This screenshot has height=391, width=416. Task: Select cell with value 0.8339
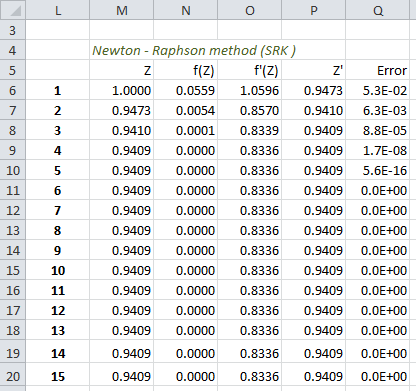click(x=250, y=130)
